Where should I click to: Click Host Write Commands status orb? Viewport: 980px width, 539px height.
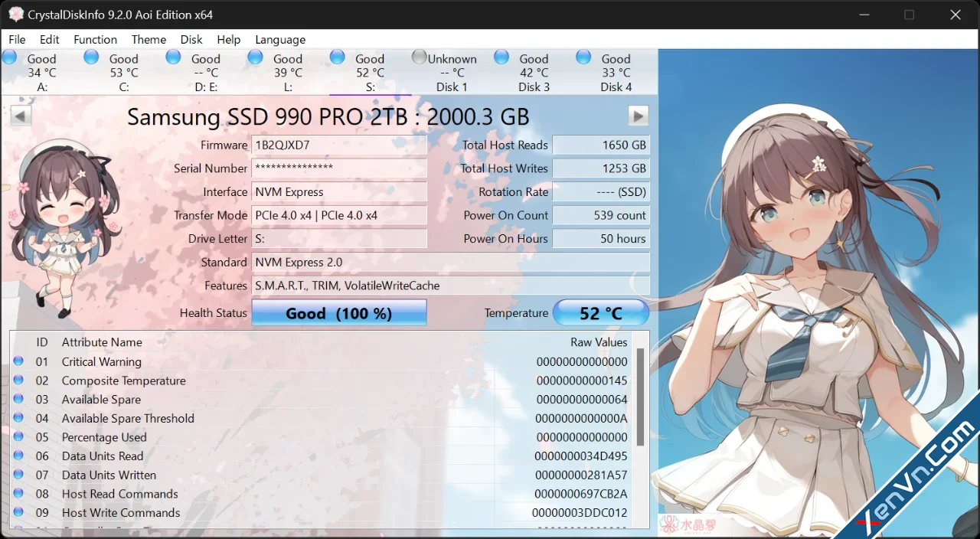(x=18, y=512)
